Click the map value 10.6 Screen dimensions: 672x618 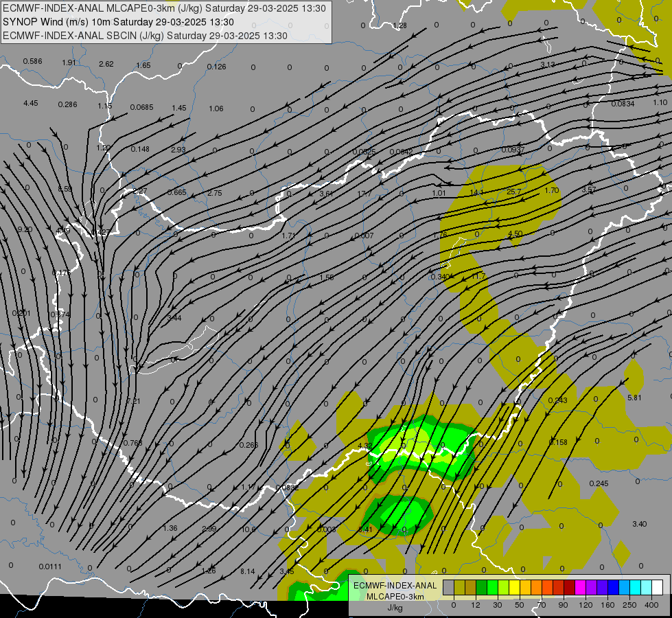(x=248, y=529)
